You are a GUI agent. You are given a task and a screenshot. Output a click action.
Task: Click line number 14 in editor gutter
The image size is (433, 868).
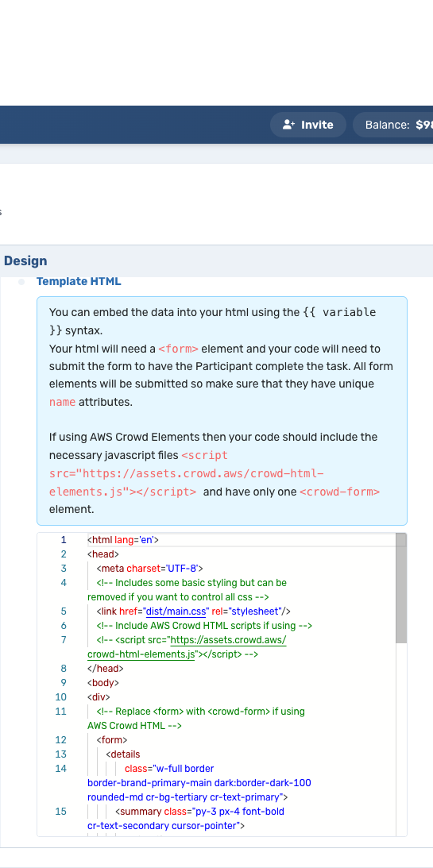[x=61, y=769]
